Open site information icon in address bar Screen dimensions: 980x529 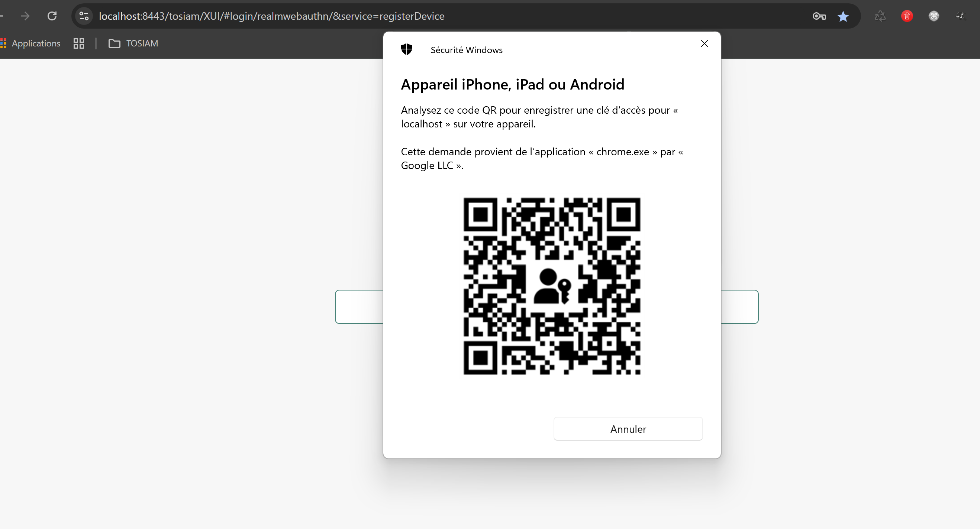tap(84, 16)
